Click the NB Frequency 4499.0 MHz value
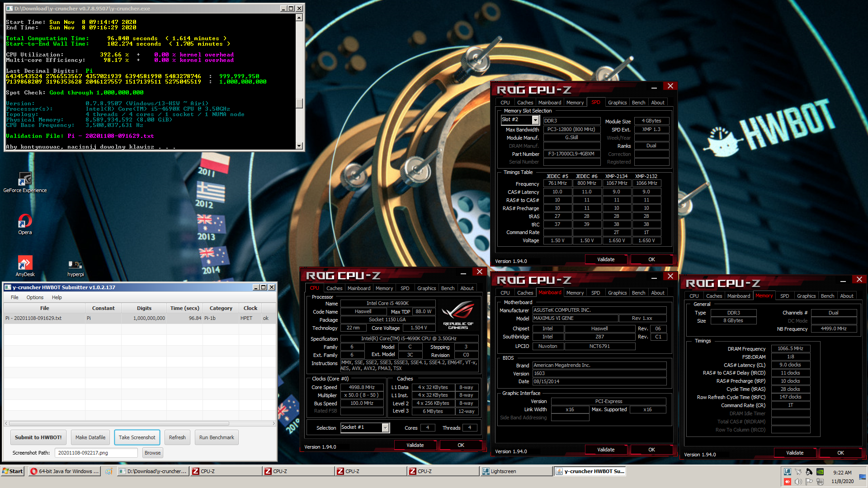 pos(834,329)
